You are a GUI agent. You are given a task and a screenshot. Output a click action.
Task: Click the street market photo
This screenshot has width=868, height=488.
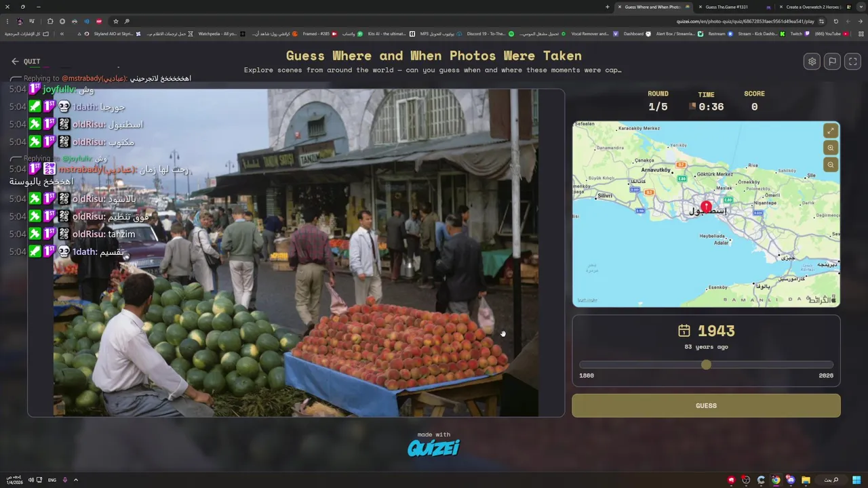[x=296, y=253]
